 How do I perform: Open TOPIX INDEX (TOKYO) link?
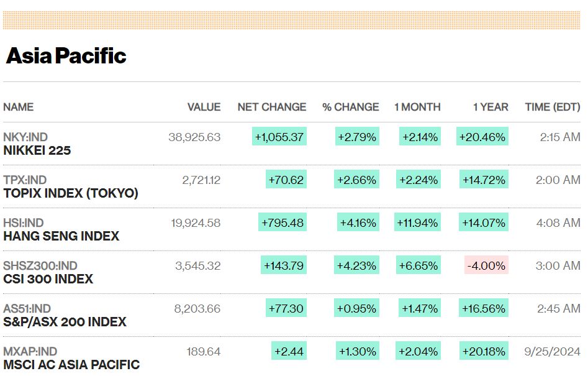[71, 193]
